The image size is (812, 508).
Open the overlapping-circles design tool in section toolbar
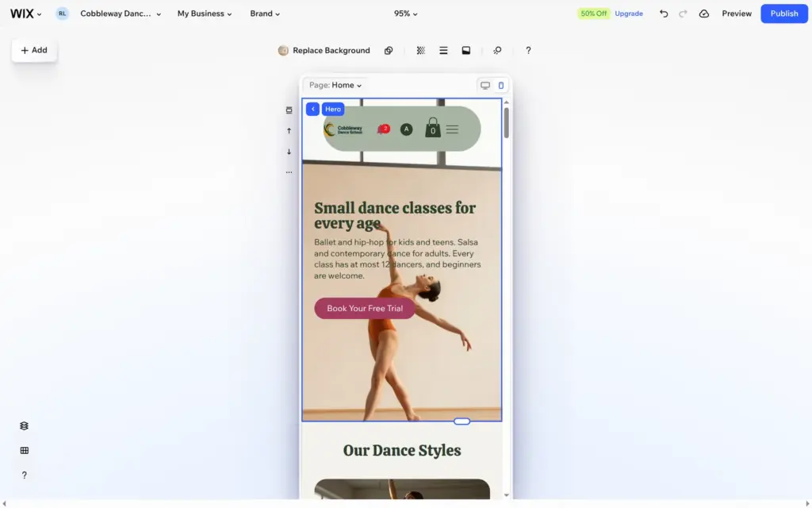389,50
